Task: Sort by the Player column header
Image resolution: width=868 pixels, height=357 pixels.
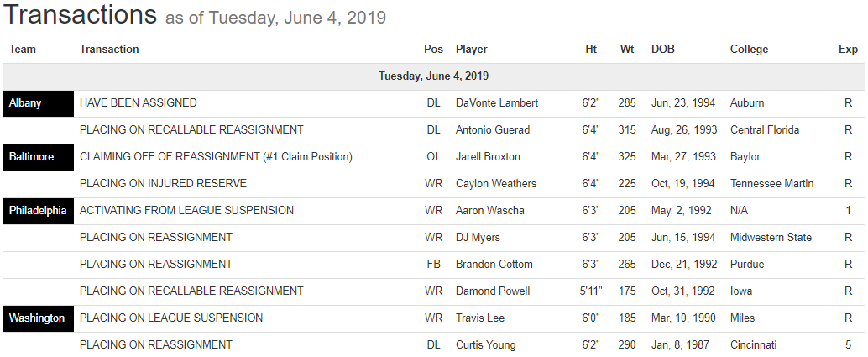Action: tap(472, 50)
